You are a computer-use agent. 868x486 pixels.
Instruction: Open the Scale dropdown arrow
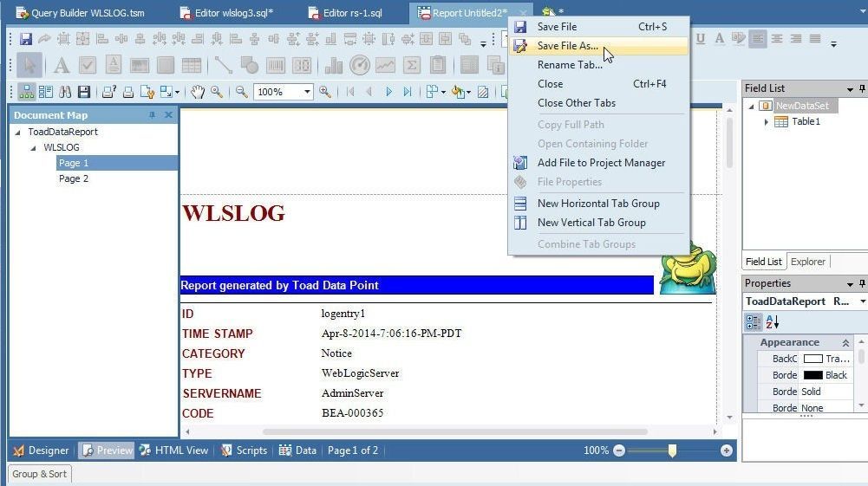point(177,93)
